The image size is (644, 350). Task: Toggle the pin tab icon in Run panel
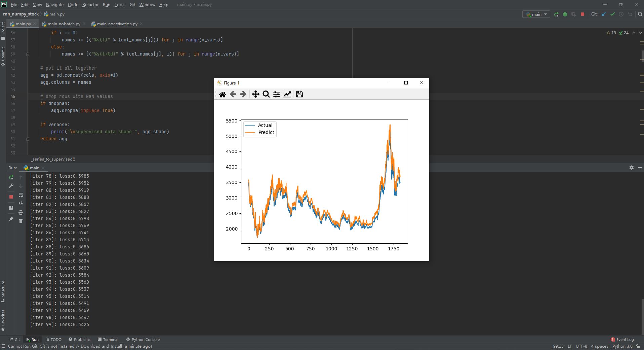[x=11, y=219]
